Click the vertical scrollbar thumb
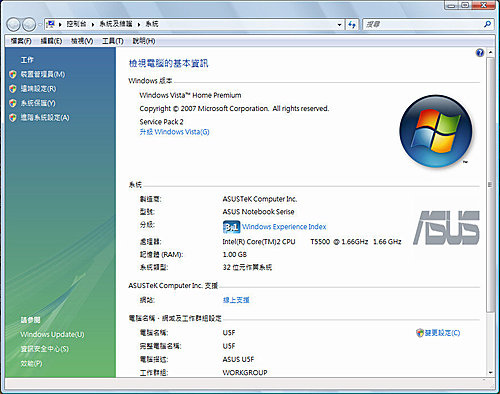Image resolution: width=500 pixels, height=394 pixels. point(490,185)
